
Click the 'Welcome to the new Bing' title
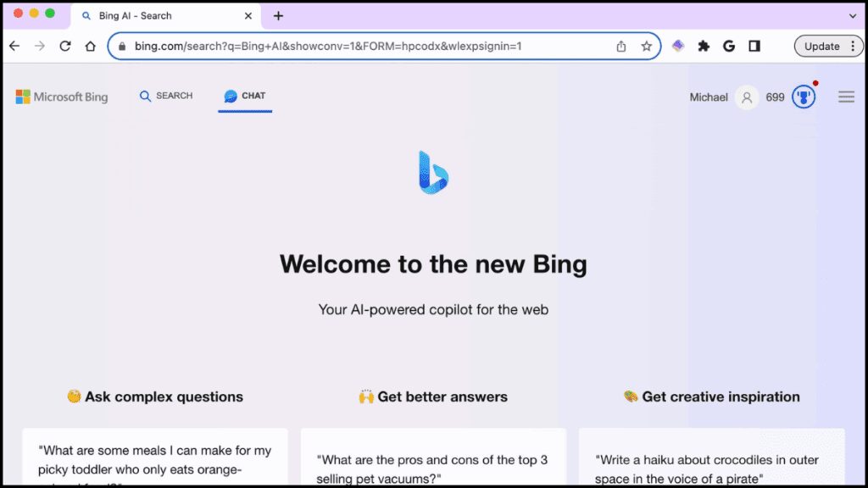coord(433,264)
